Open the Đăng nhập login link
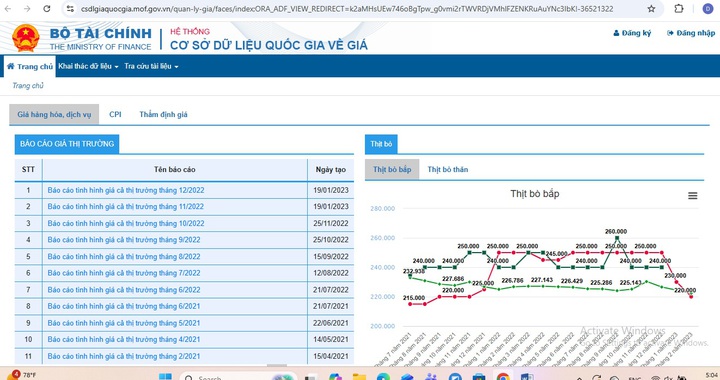 pyautogui.click(x=691, y=33)
